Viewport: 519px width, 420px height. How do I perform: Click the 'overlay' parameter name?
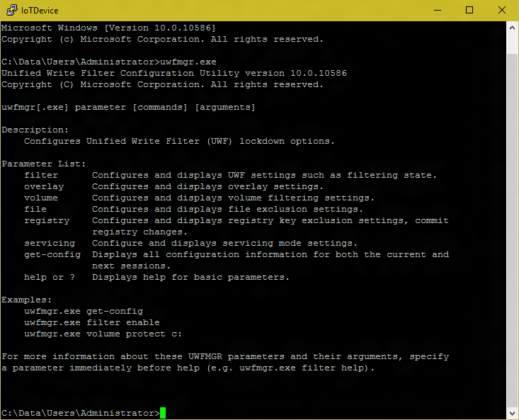[44, 187]
